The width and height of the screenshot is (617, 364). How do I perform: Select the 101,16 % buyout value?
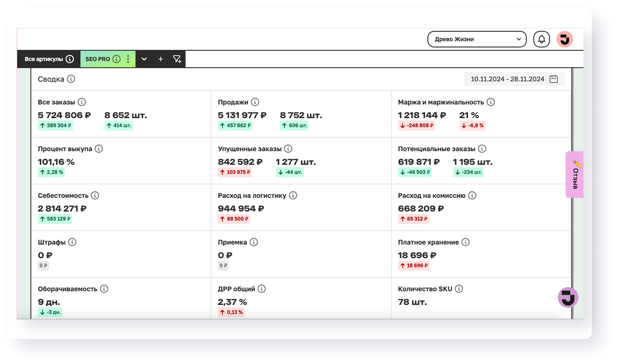(x=56, y=162)
